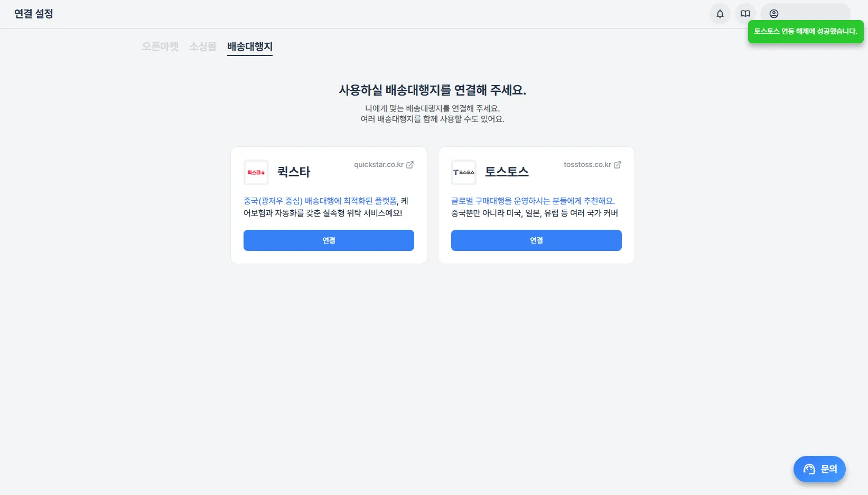Select the 배송대행지 tab
This screenshot has height=495, width=868.
tap(249, 46)
